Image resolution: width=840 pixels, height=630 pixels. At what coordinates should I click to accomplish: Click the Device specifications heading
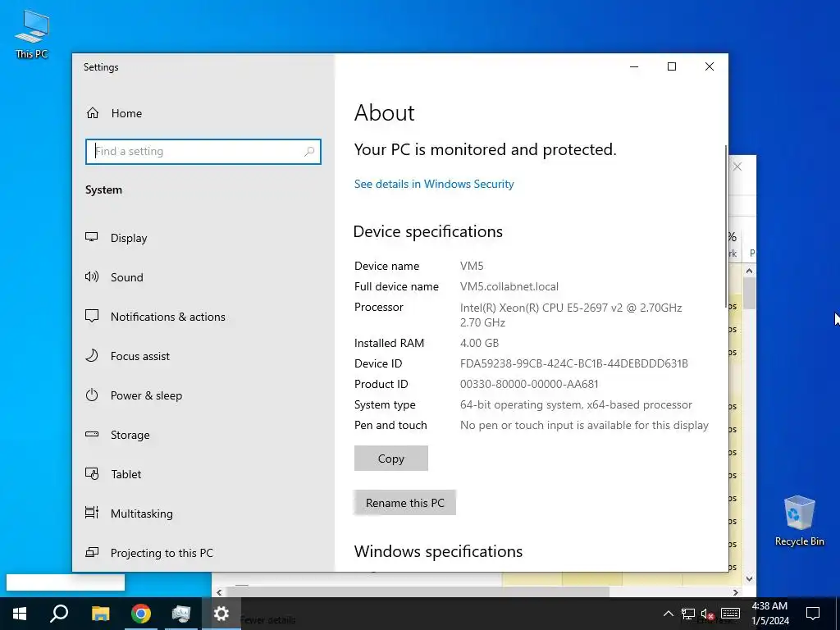[x=428, y=231]
